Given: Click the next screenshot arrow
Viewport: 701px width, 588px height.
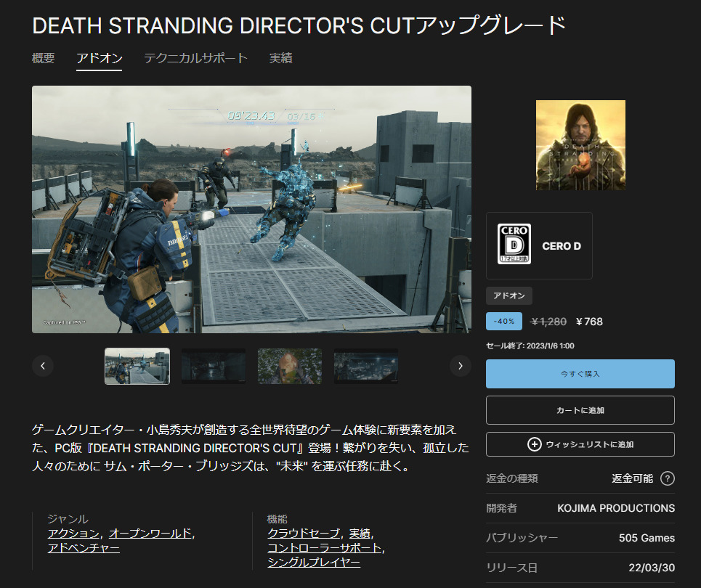Looking at the screenshot, I should 461,366.
